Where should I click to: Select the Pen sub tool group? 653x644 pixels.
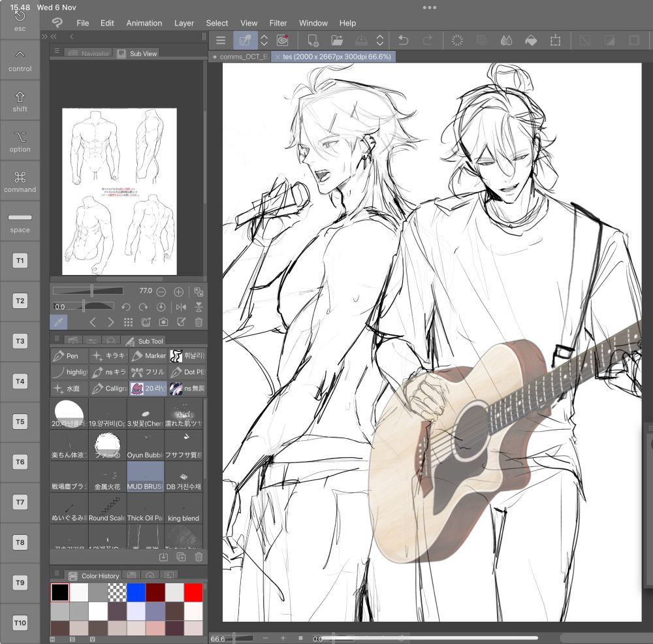[69, 356]
